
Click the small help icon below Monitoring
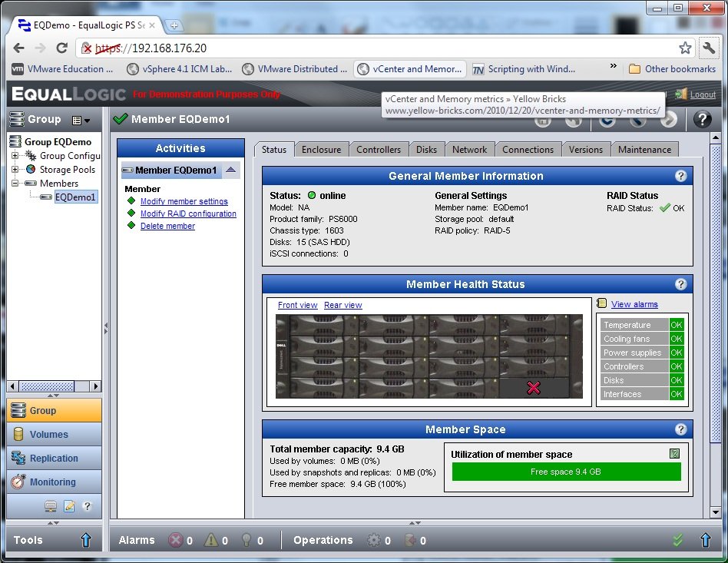pos(87,506)
